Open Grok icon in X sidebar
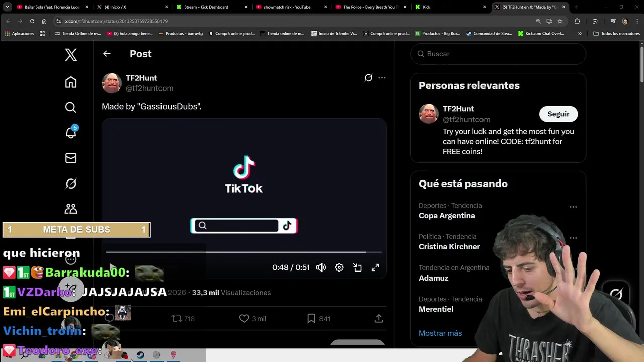 tap(71, 184)
